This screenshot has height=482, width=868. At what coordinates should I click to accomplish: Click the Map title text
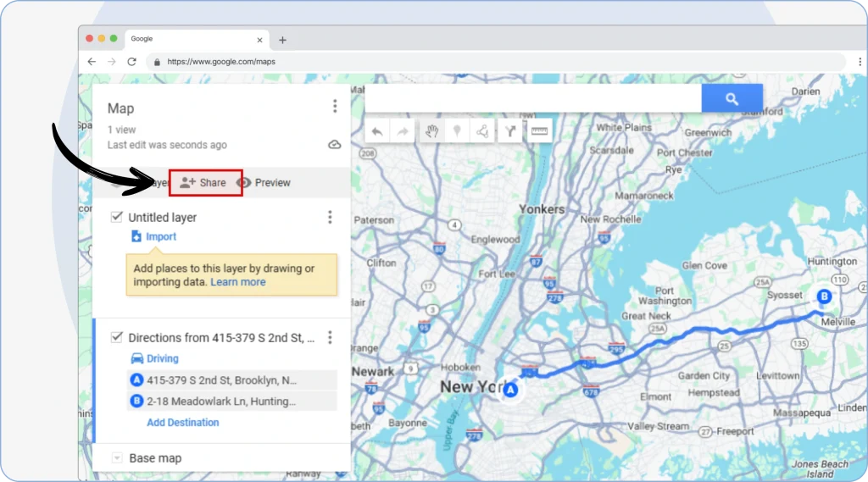(x=120, y=108)
